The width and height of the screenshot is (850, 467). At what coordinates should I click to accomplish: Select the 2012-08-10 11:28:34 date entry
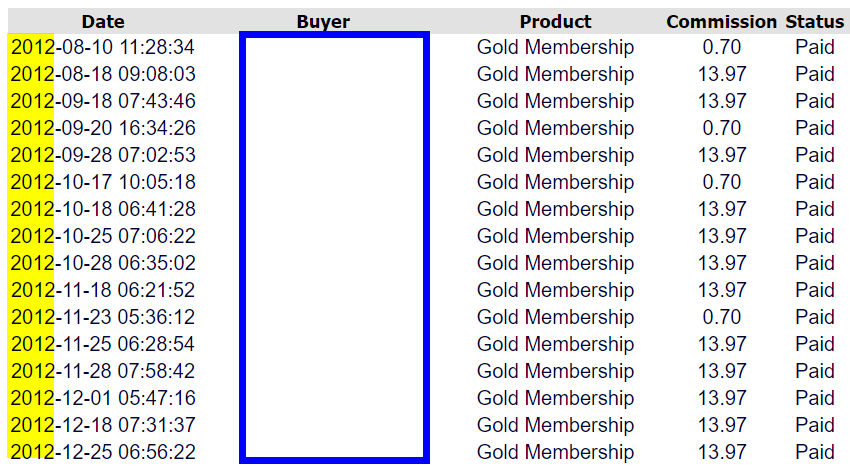coord(103,47)
